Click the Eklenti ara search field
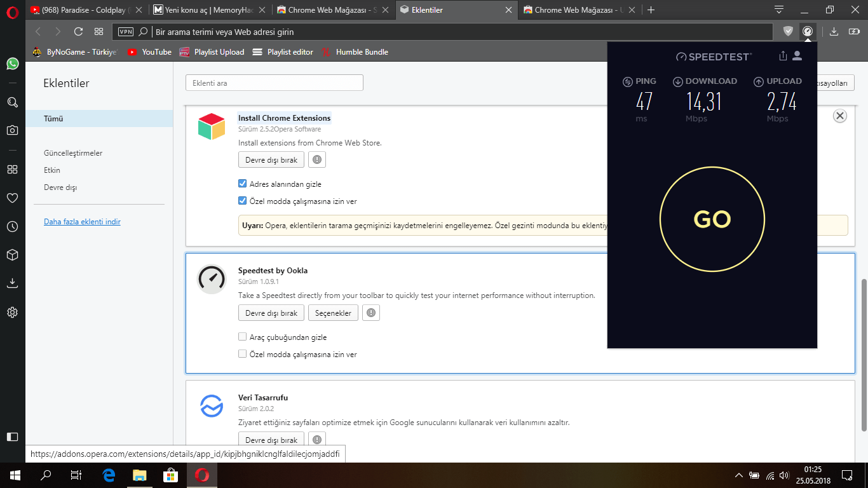This screenshot has height=488, width=868. pos(275,83)
